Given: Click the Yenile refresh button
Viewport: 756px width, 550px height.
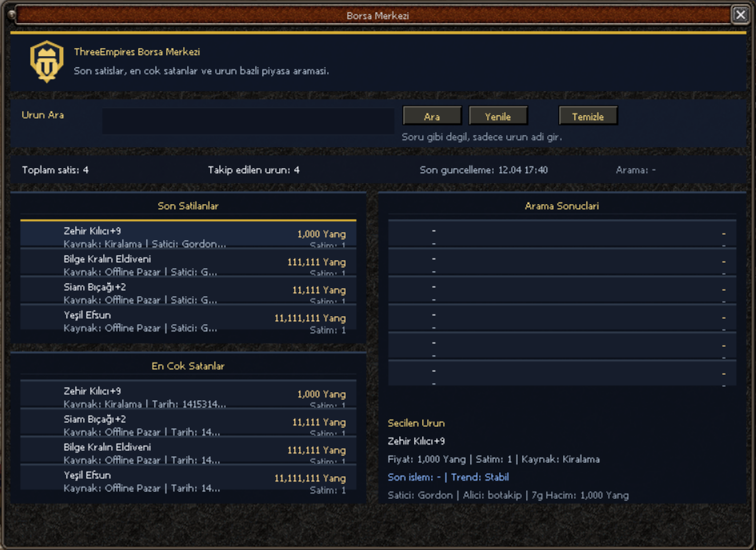Looking at the screenshot, I should [498, 115].
